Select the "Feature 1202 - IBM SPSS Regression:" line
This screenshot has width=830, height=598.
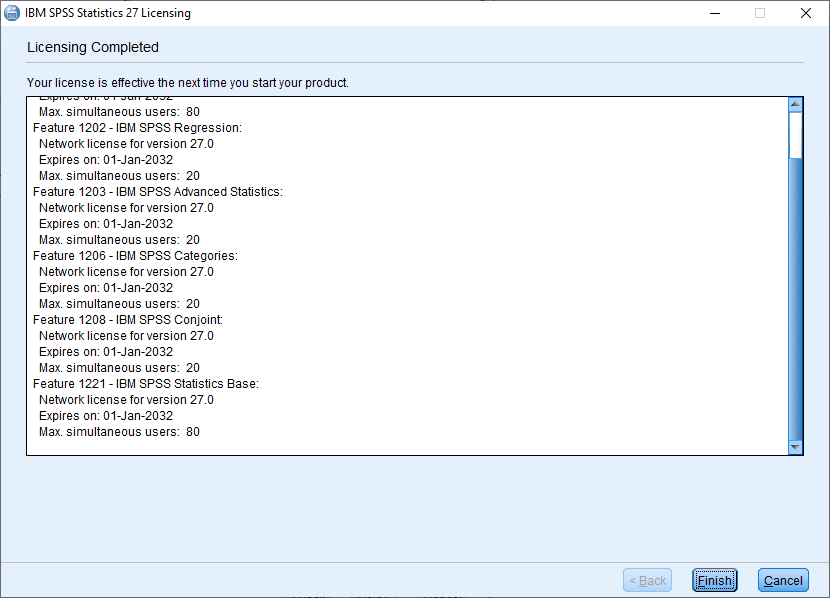pyautogui.click(x=137, y=128)
